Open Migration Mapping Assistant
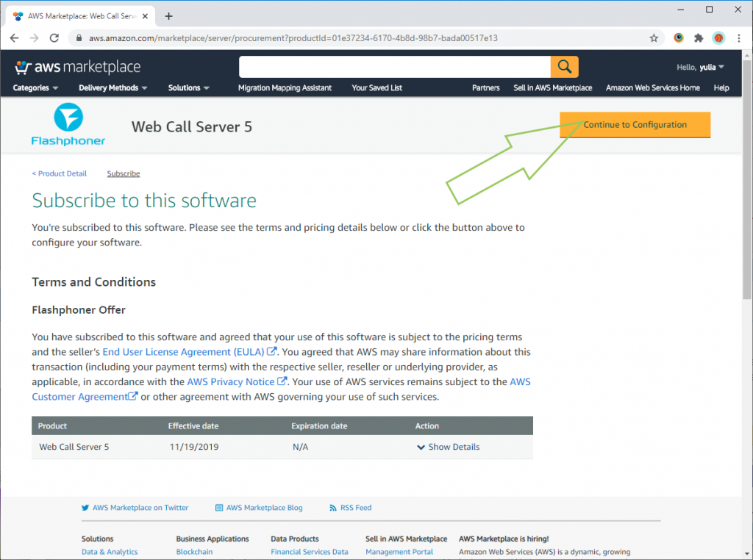Image resolution: width=753 pixels, height=560 pixels. tap(285, 87)
